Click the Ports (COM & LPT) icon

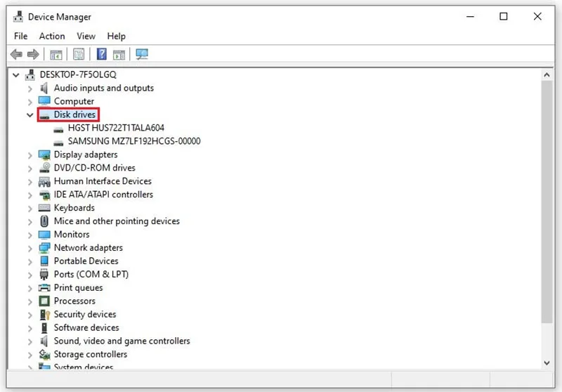tap(44, 275)
